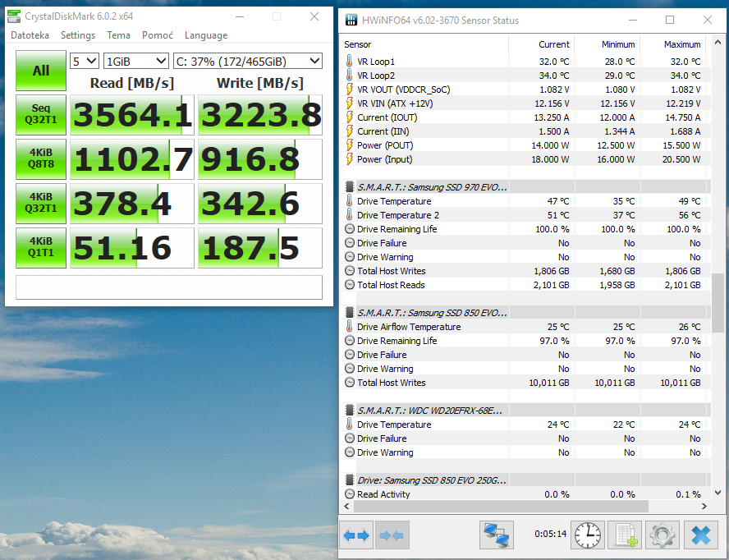Open the test count dropdown showing 5
The height and width of the screenshot is (560, 729).
tap(85, 61)
